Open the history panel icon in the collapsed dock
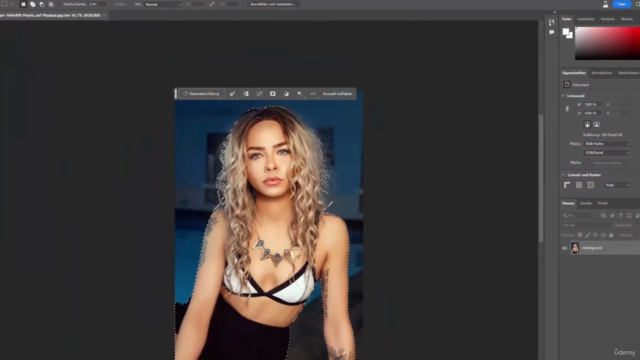 pos(551,22)
